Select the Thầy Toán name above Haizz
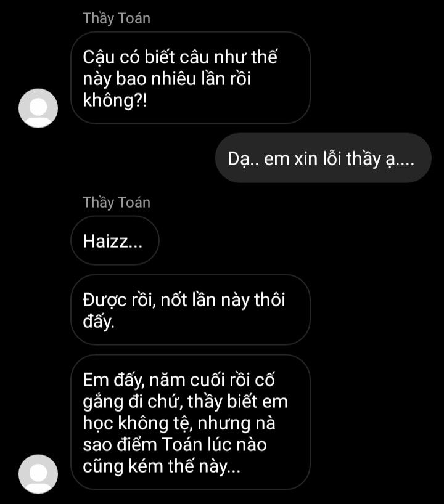This screenshot has height=504, width=444. click(117, 203)
